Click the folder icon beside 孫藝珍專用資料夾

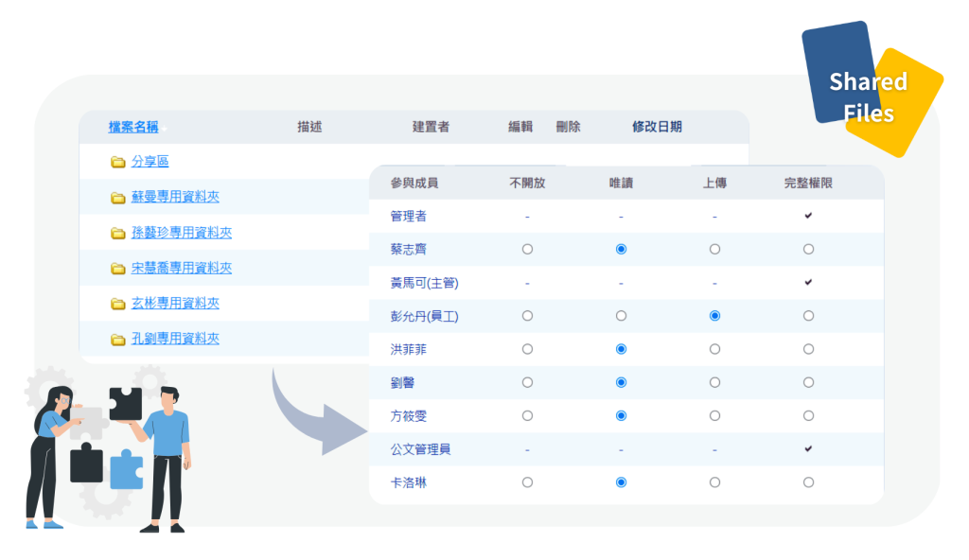(118, 233)
